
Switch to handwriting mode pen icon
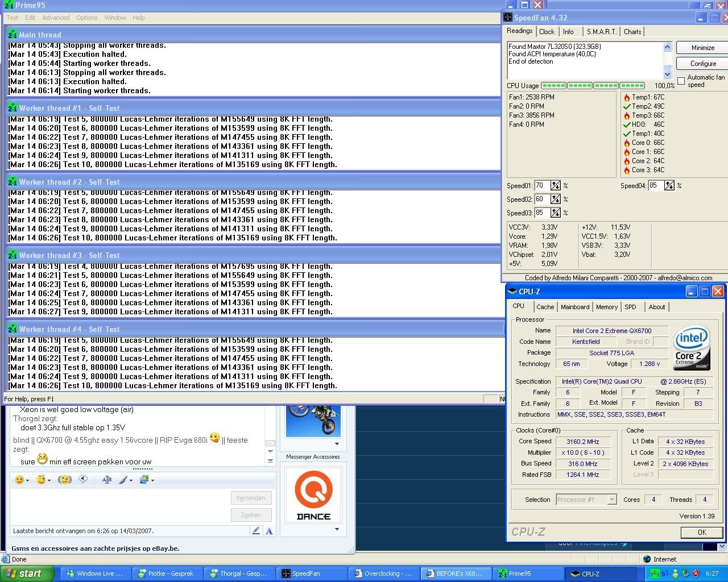256,531
